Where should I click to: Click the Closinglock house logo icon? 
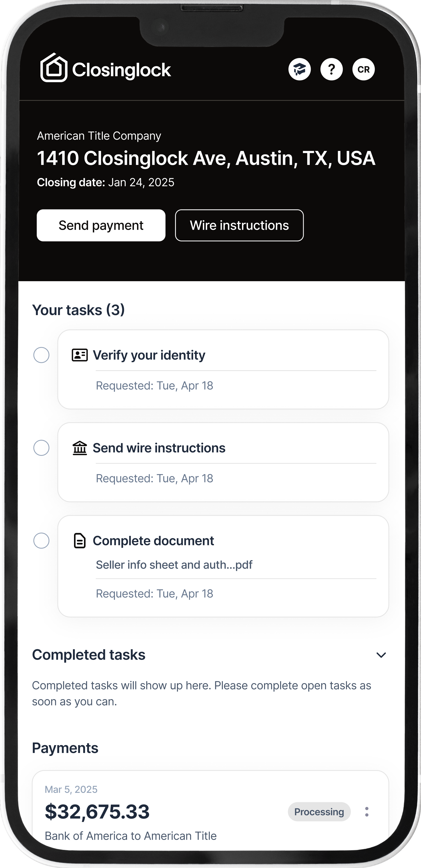point(54,68)
